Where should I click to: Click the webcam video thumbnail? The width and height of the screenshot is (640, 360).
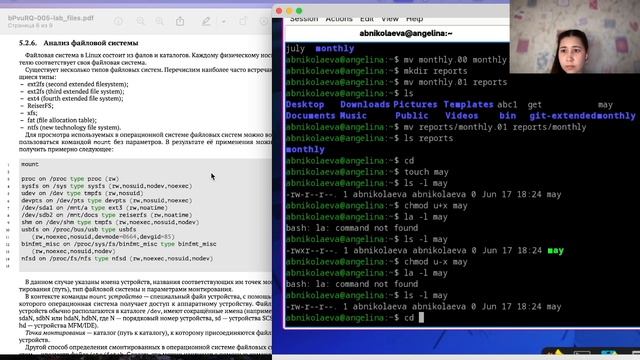[575, 37]
